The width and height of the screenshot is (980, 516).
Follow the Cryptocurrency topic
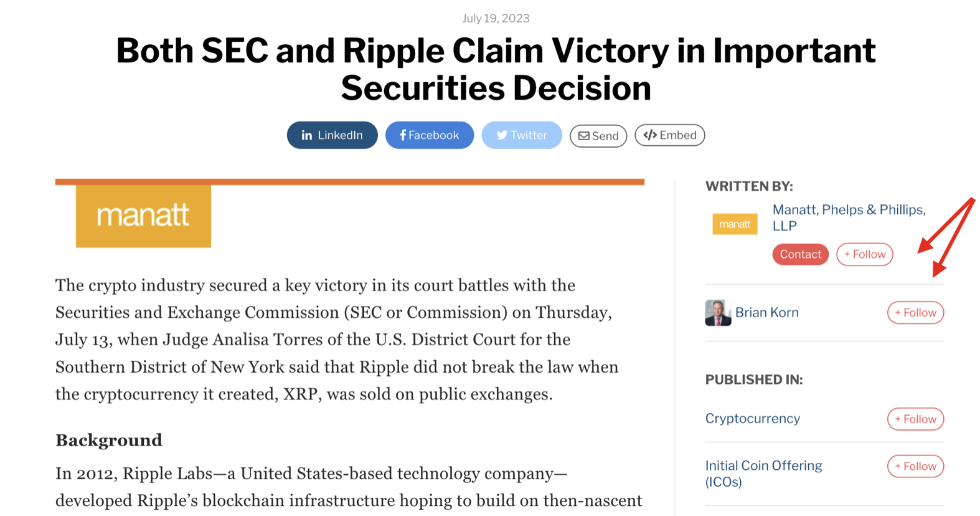[x=915, y=419]
